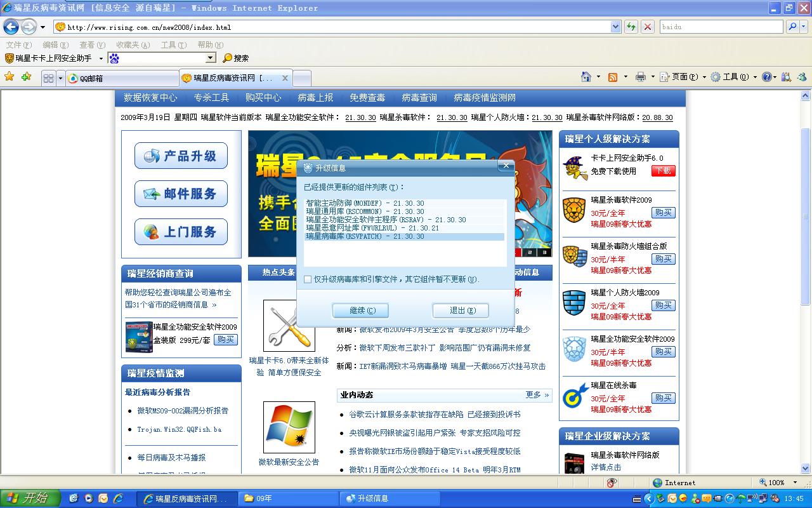Screen dimensions: 812x508
Task: Click the Add to Favorites star-plus icon
Action: (26, 77)
